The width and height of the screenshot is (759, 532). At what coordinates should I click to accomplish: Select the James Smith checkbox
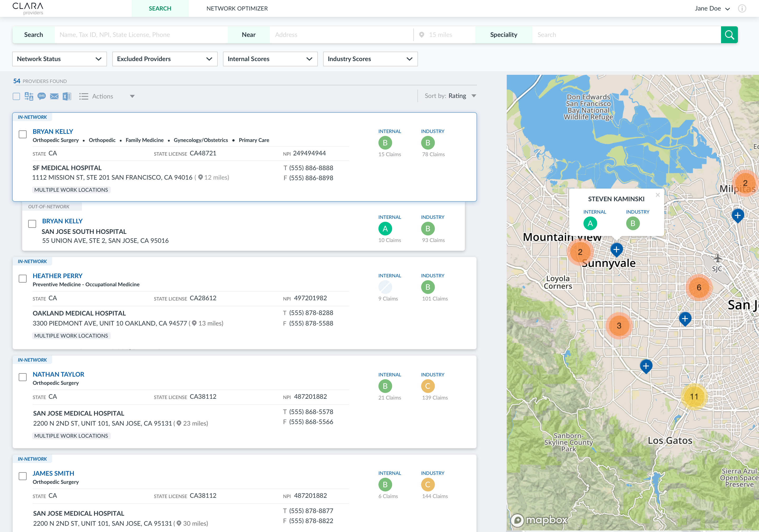pyautogui.click(x=23, y=476)
